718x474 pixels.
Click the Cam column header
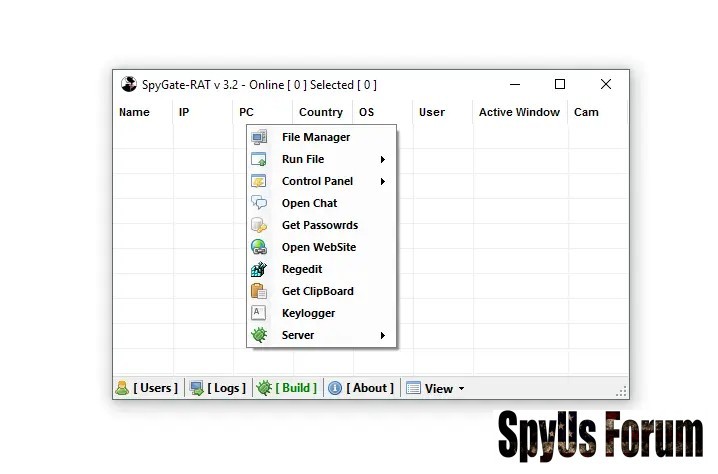pos(586,112)
